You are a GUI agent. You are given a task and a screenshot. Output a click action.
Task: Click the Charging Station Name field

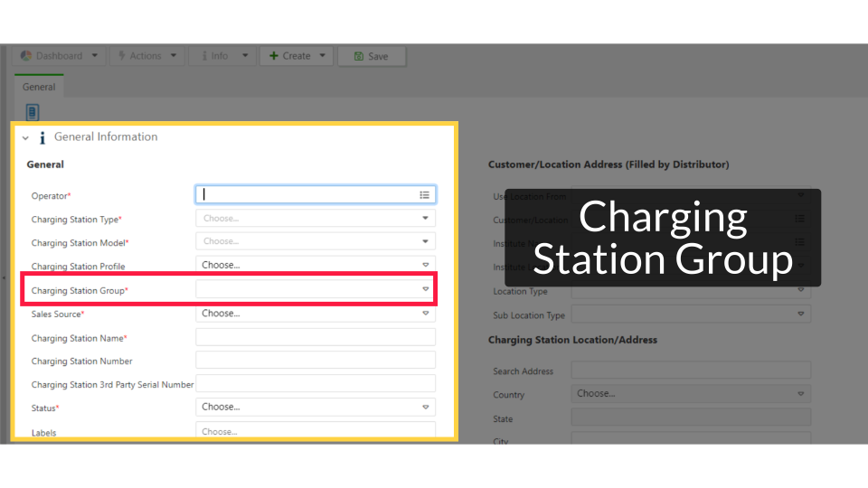tap(316, 337)
